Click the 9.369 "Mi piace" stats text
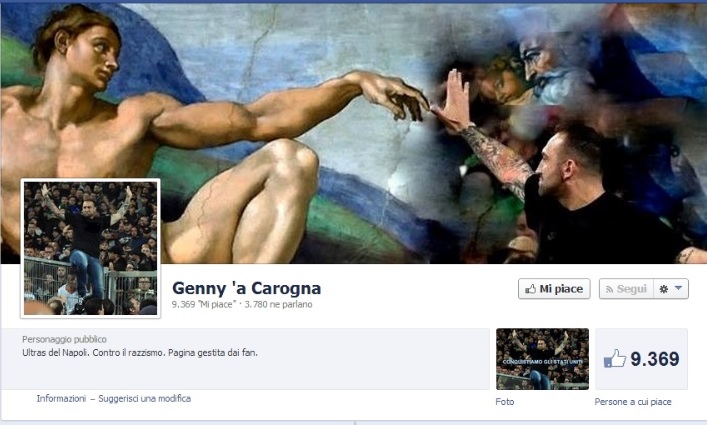707x425 pixels. click(204, 305)
